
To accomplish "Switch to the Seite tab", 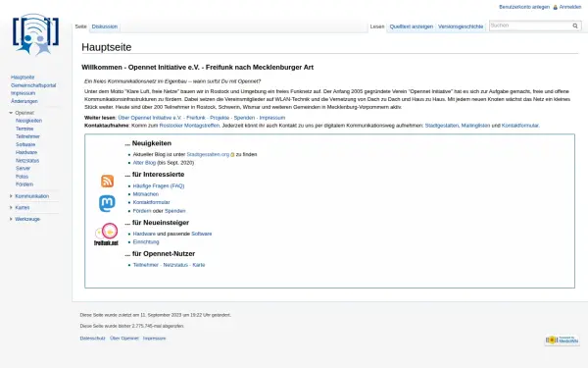I will pos(80,26).
